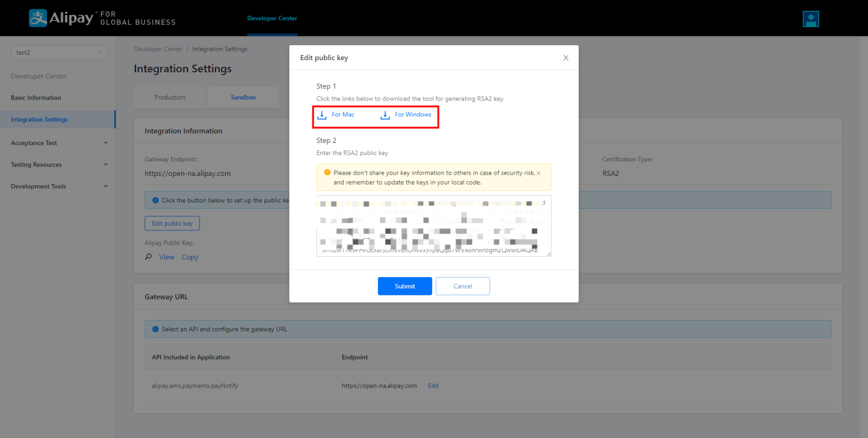Edit the payNotify endpoint
Image resolution: width=868 pixels, height=438 pixels.
pos(433,386)
